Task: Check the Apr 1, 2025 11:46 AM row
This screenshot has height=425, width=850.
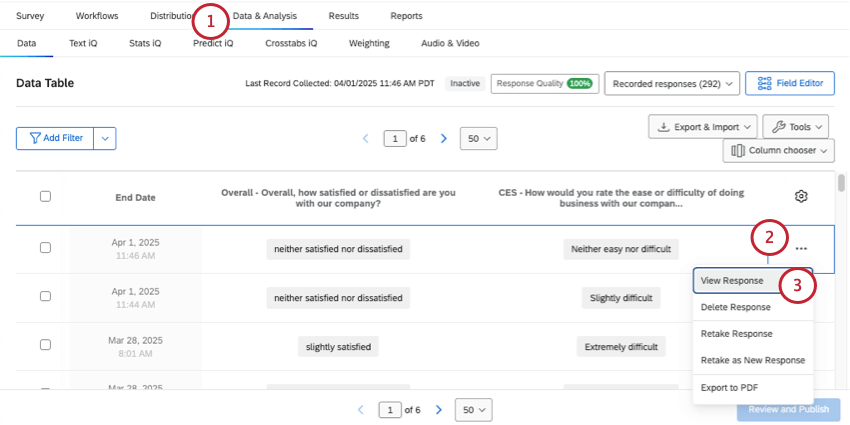Action: [x=46, y=247]
